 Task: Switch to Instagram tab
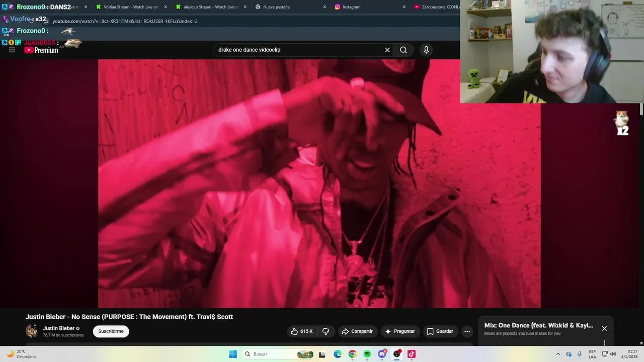click(x=370, y=7)
